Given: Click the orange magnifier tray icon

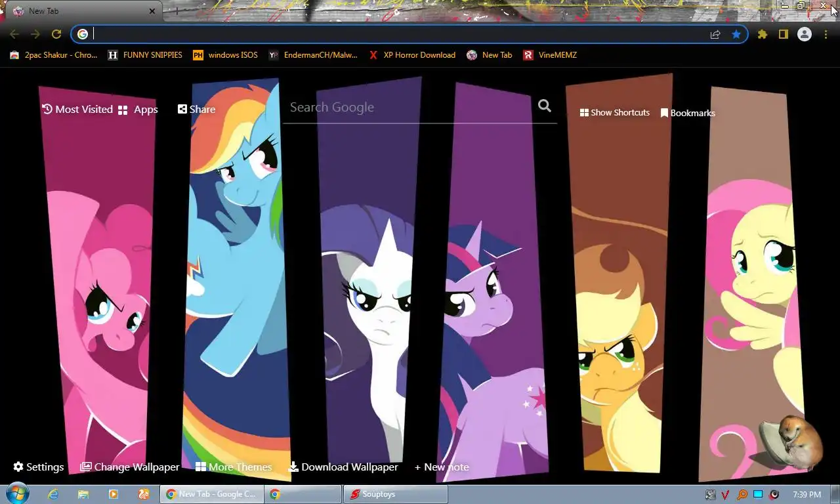Looking at the screenshot, I should (742, 495).
